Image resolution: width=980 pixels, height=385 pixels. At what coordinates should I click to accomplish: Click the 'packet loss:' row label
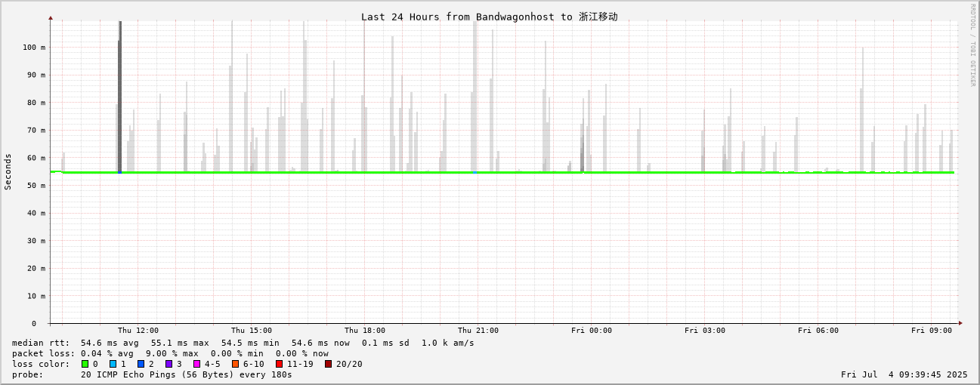coord(44,353)
